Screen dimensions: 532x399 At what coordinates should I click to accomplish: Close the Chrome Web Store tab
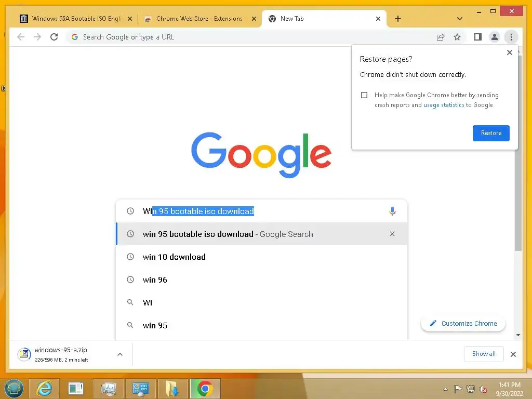pyautogui.click(x=254, y=19)
